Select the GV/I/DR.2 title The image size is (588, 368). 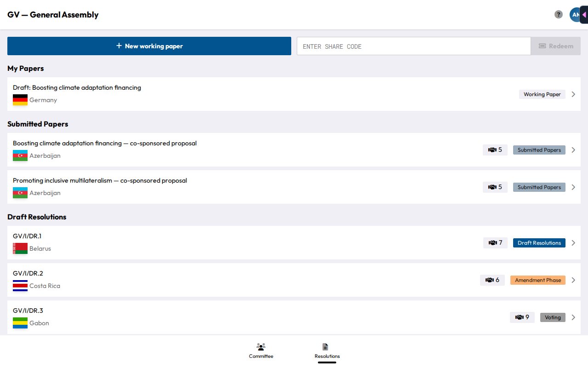pos(28,273)
